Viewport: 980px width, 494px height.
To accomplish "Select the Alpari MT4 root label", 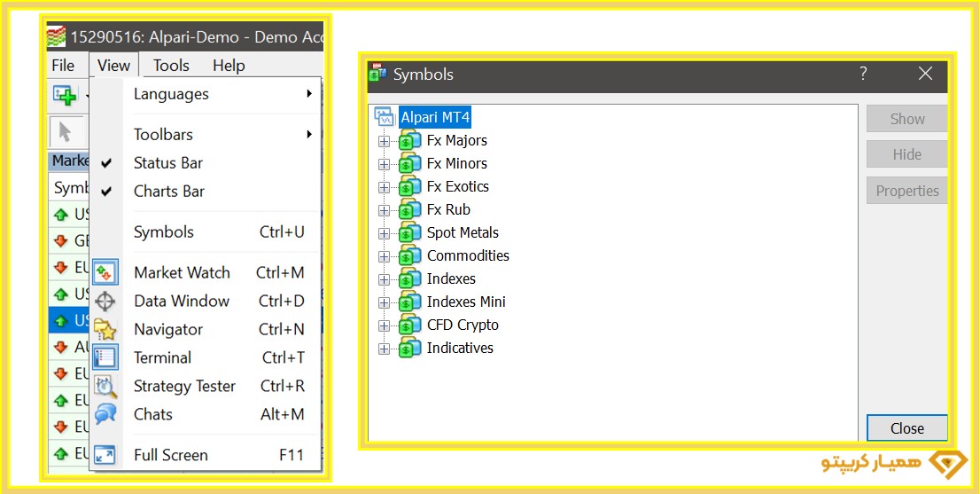I will coord(436,117).
